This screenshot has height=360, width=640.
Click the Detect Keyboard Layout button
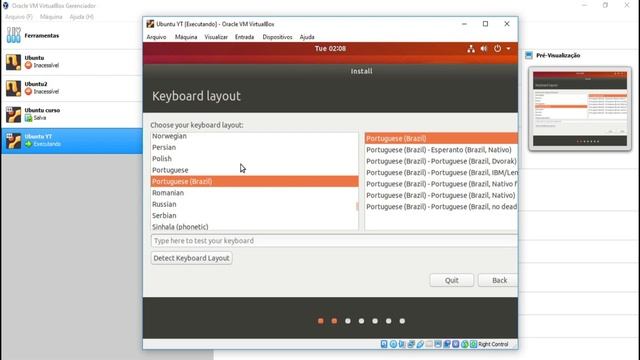point(191,258)
